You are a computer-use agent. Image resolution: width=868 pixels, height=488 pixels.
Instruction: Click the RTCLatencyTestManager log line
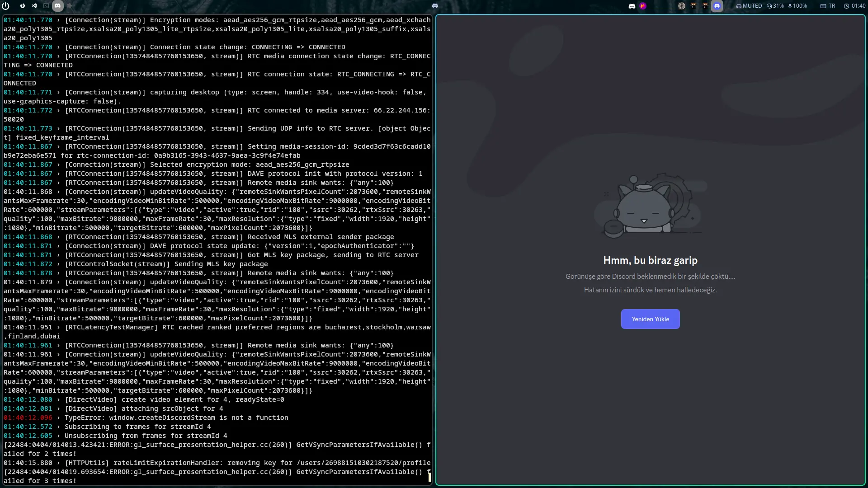(217, 332)
